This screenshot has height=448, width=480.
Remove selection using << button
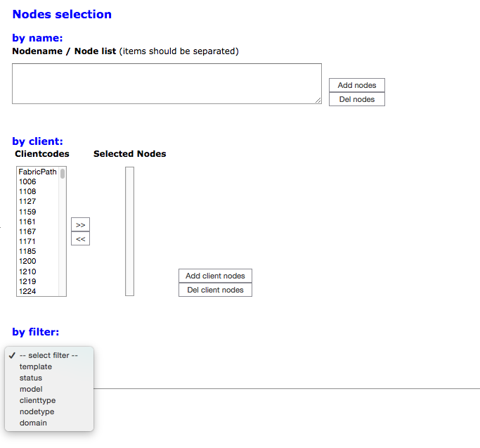coord(80,239)
